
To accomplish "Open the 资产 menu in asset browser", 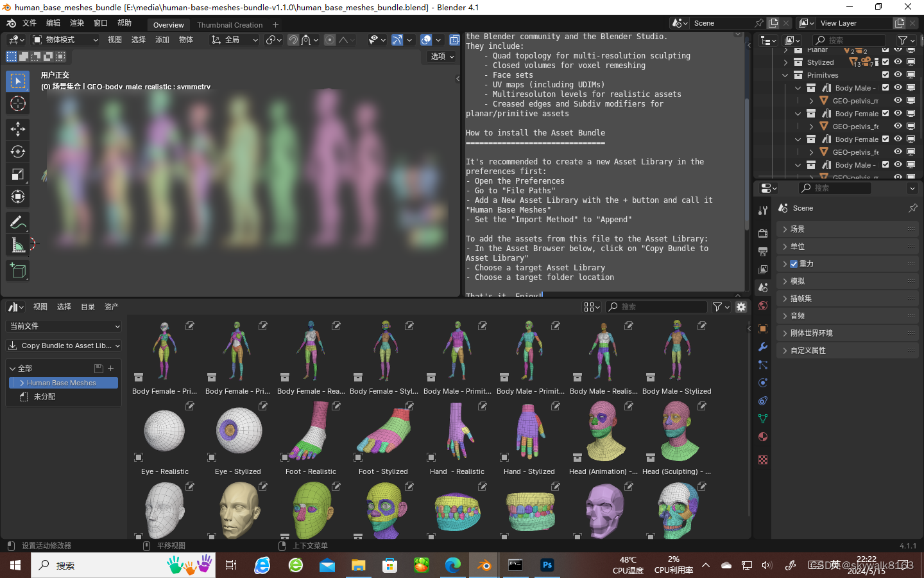I will pyautogui.click(x=112, y=307).
